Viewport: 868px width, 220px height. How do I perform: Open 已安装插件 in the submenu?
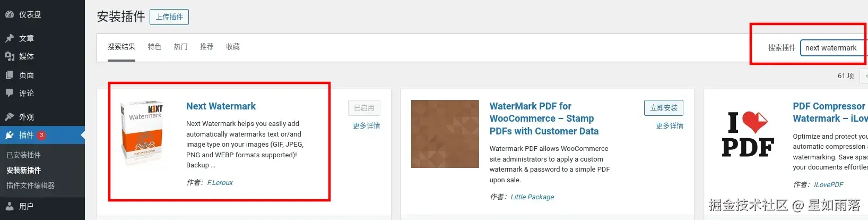(23, 155)
